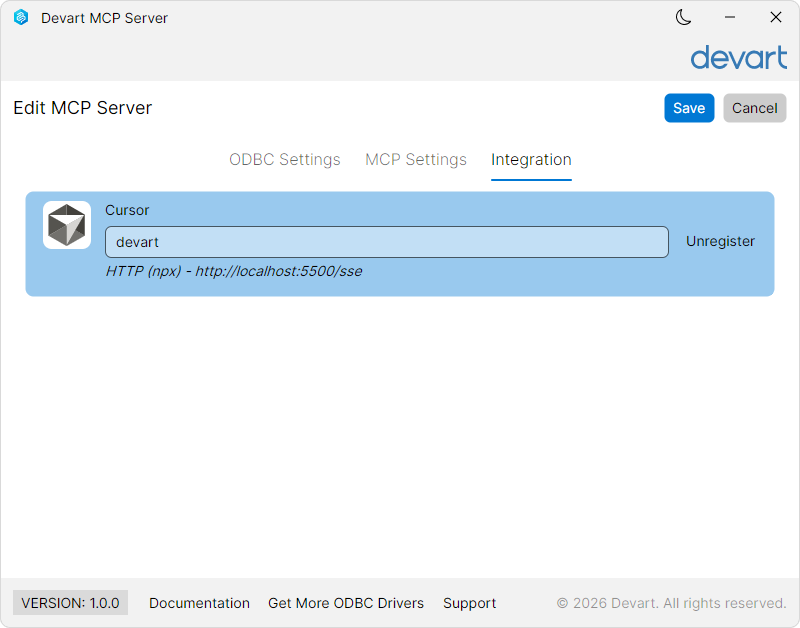Unregister the Cursor integration

(x=720, y=241)
